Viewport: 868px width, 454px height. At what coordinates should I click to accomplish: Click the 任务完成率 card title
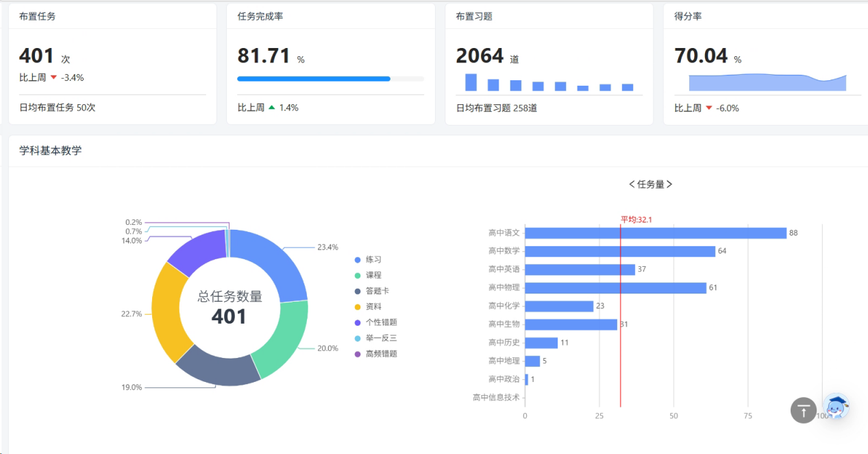(x=260, y=16)
